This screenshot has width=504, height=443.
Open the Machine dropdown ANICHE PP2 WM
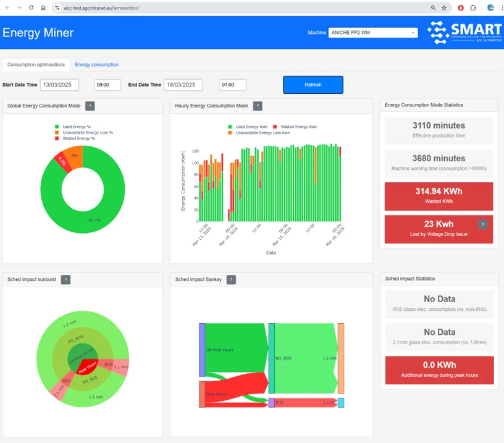point(373,33)
